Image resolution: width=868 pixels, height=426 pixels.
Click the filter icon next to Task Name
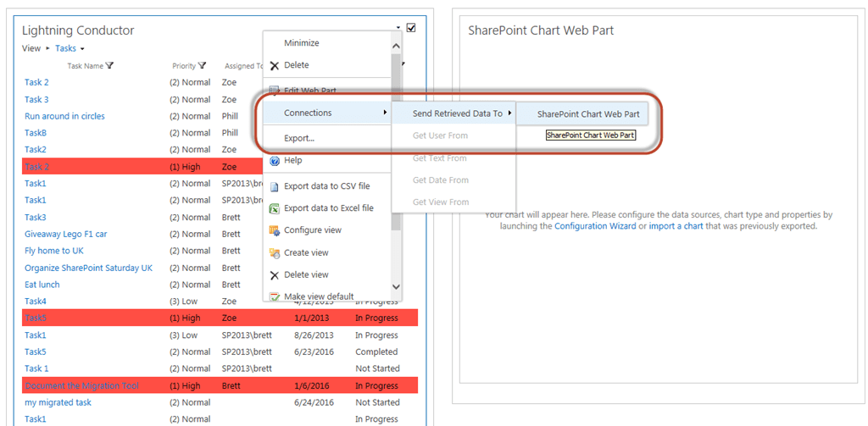coord(109,66)
